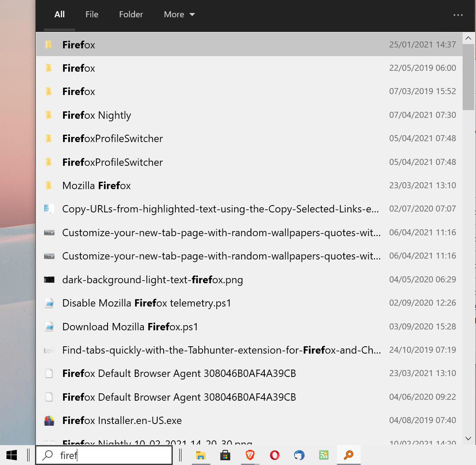Click the 25/01/2021 14:37 date
Viewport: 476px width, 465px height.
[422, 44]
